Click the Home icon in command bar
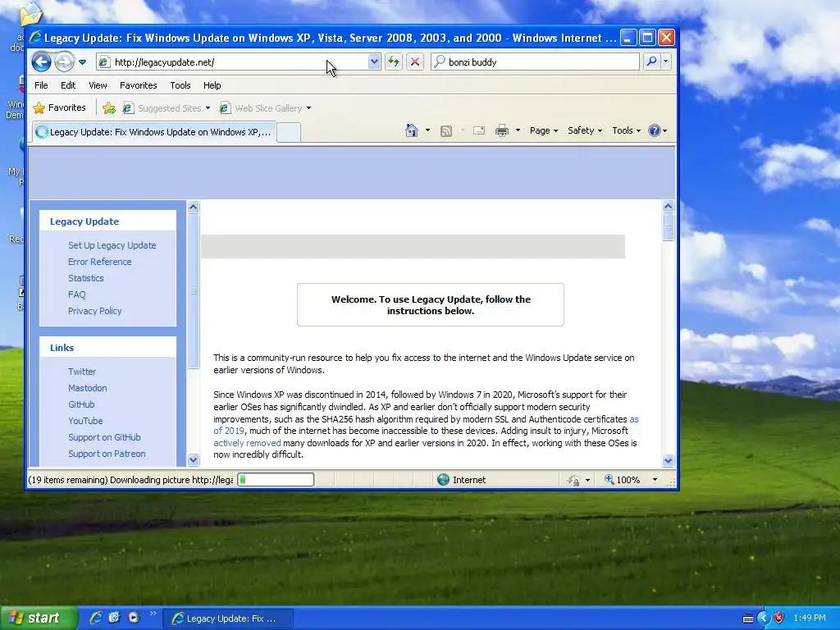 click(412, 130)
